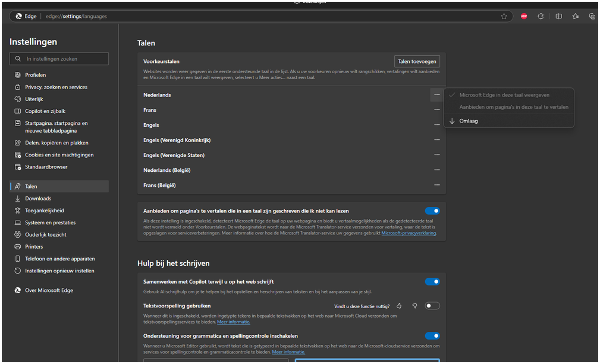
Task: Click the Ouderlijk toezicht family icon
Action: coord(18,234)
